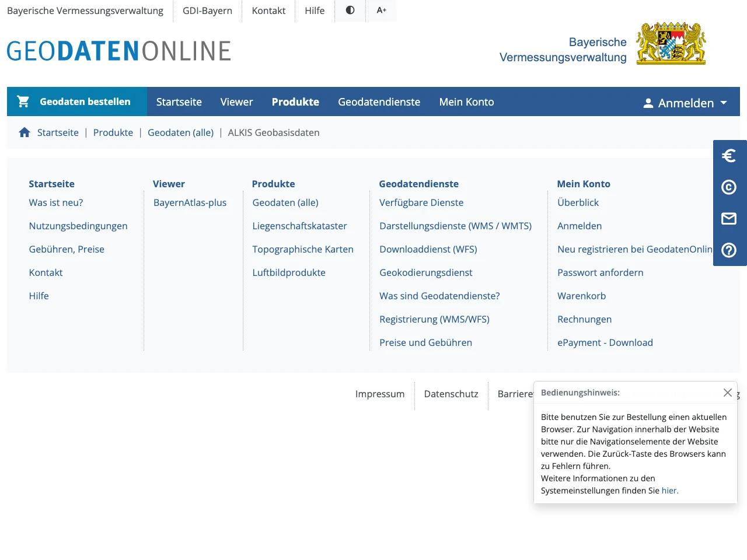Open Produkte in the main navigation bar
The image size is (747, 560).
pos(295,102)
